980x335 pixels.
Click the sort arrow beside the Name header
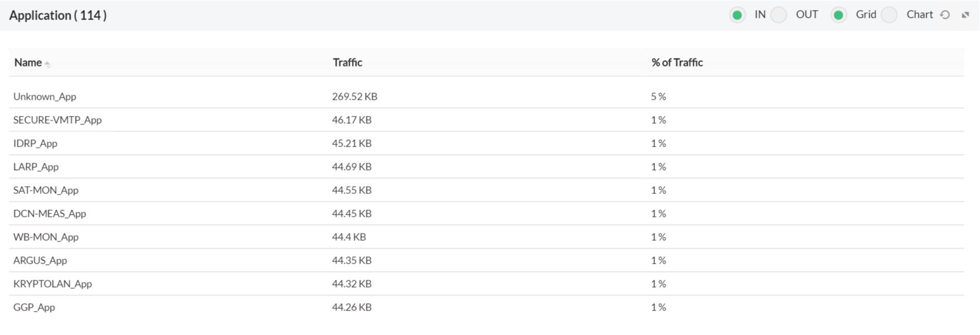click(x=47, y=64)
